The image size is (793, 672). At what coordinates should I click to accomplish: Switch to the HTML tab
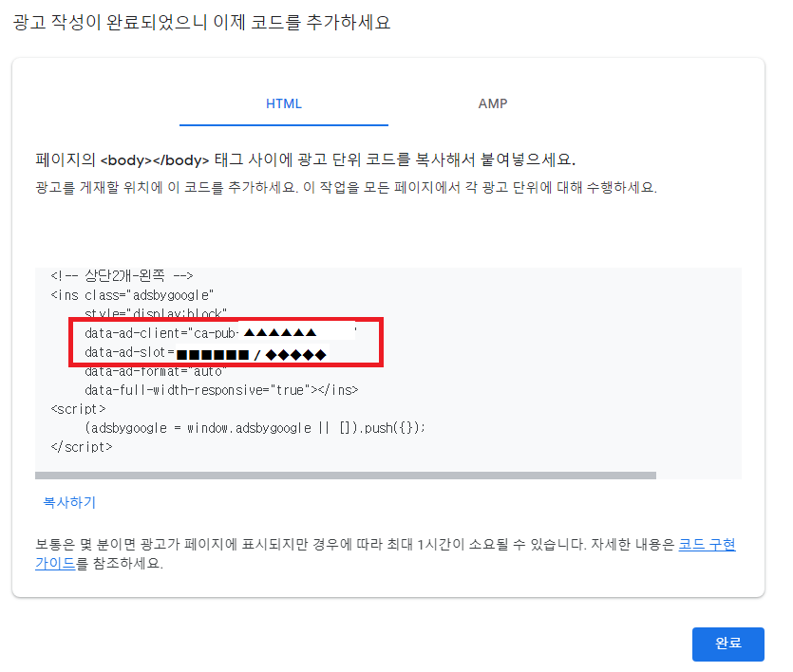point(284,103)
